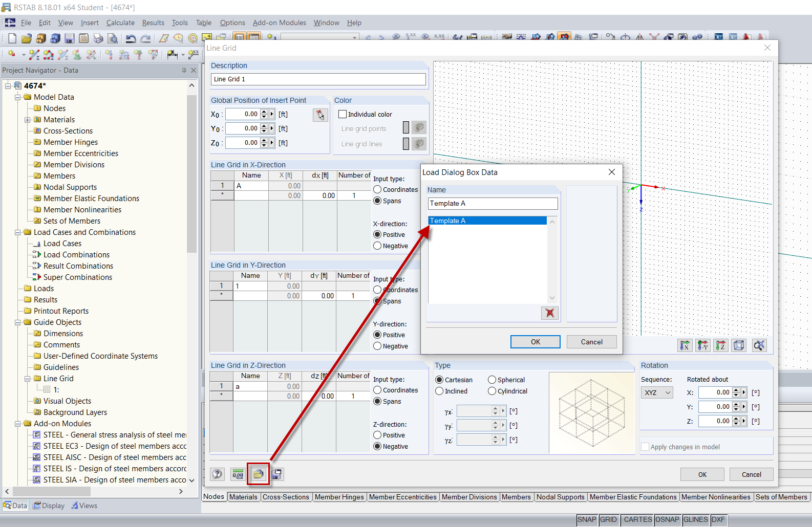Pin the Project Navigator panel
The image size is (812, 527).
pyautogui.click(x=184, y=70)
